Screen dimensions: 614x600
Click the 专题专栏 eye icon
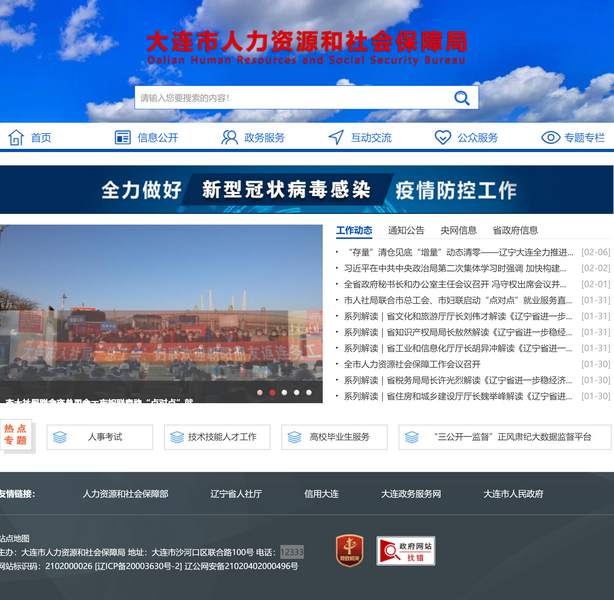[x=550, y=138]
